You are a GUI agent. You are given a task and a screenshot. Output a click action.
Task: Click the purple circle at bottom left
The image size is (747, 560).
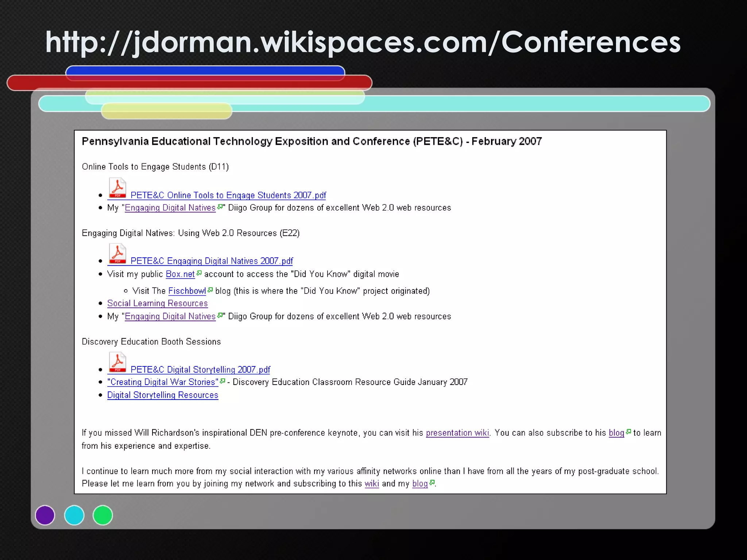pos(45,515)
